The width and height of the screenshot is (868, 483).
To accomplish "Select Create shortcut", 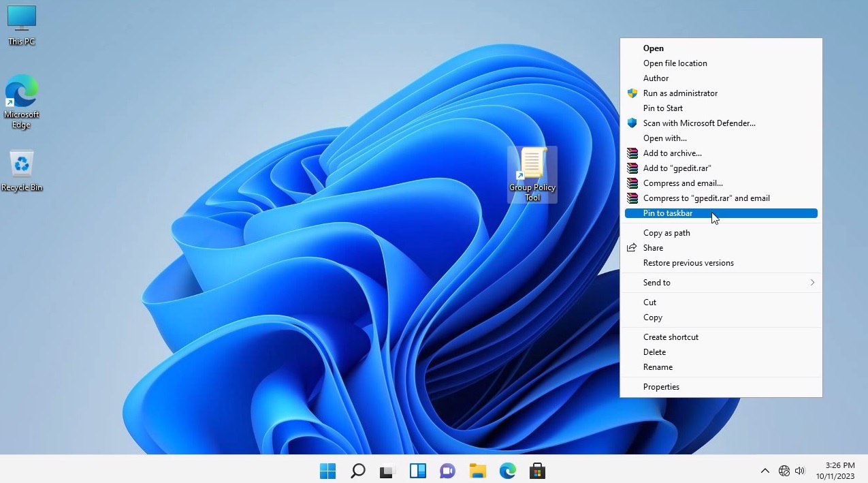I will [721, 337].
